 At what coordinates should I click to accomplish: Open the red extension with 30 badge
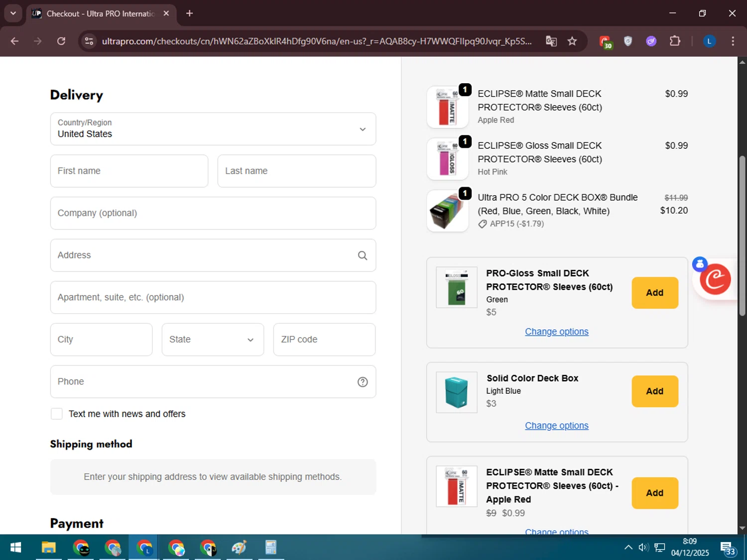pyautogui.click(x=605, y=42)
